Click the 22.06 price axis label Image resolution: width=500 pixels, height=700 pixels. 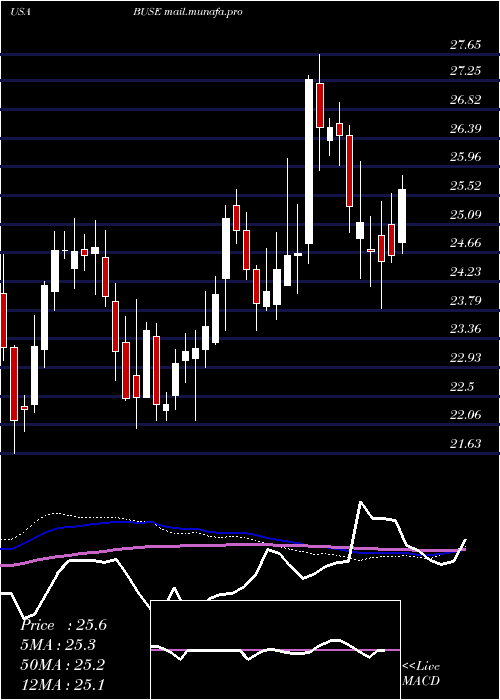point(465,415)
